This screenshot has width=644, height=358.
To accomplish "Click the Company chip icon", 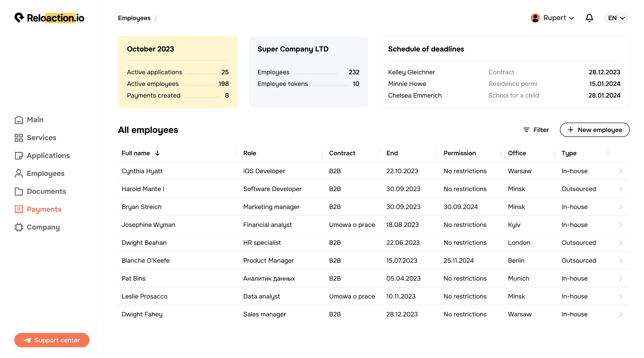I will click(x=19, y=227).
